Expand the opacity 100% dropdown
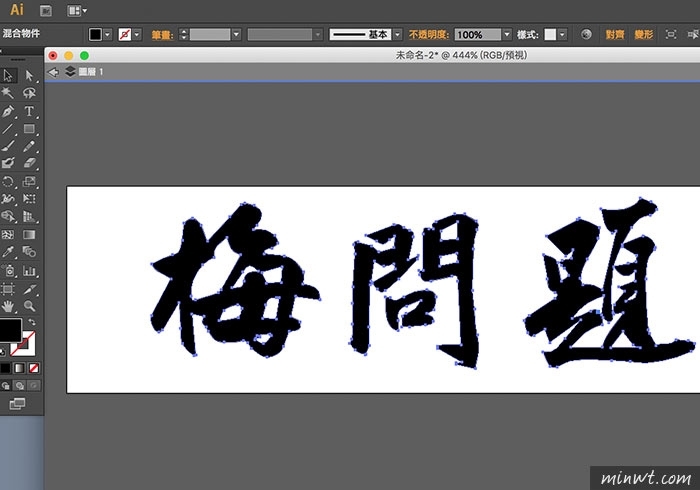Screen dimensions: 700x490 tap(507, 34)
